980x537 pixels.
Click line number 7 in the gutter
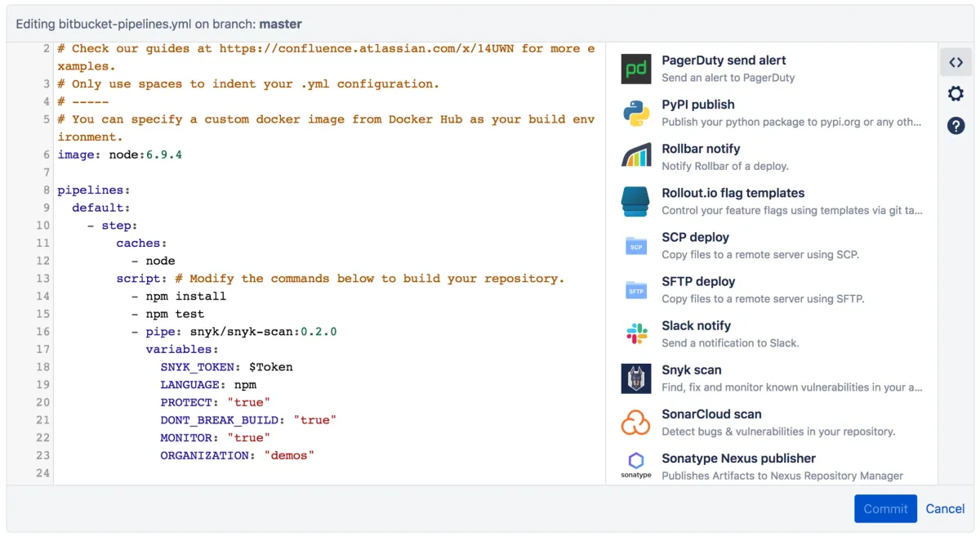coord(47,172)
